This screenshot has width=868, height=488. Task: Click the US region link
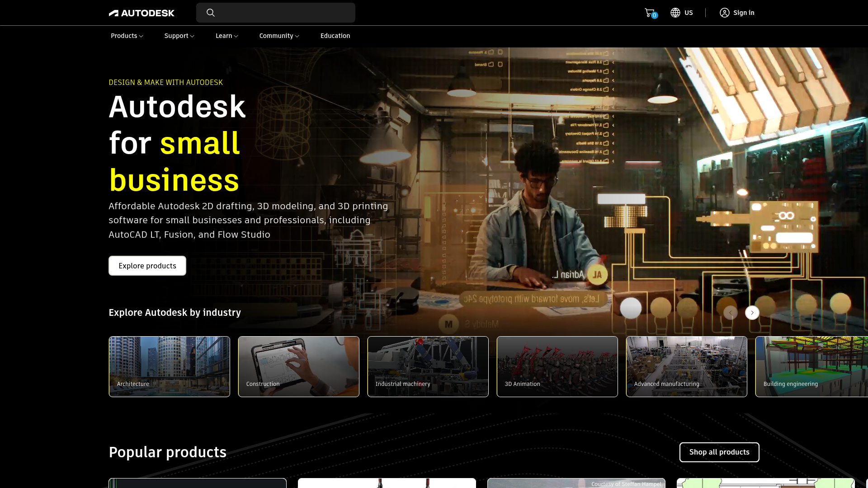[689, 13]
